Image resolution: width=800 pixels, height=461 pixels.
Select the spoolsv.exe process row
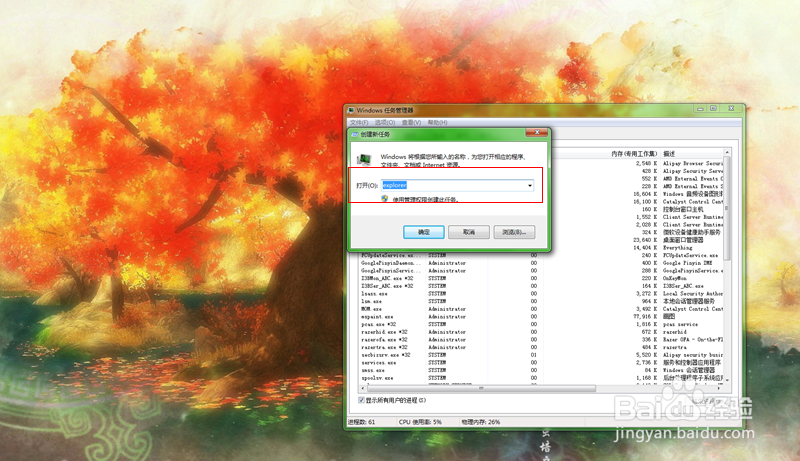click(x=541, y=378)
